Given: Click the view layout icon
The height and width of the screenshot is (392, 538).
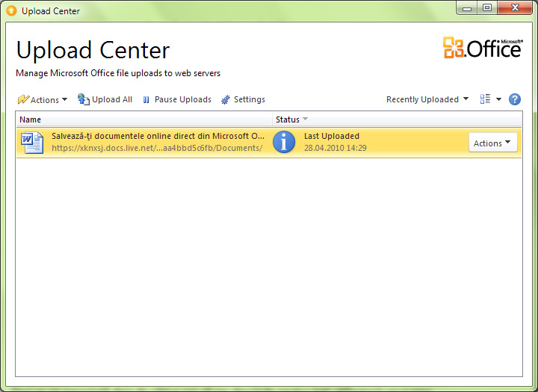Looking at the screenshot, I should click(x=485, y=99).
